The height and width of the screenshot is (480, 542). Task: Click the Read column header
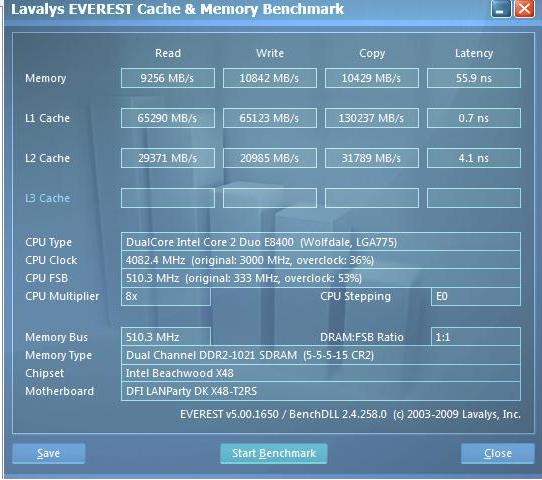click(x=168, y=53)
